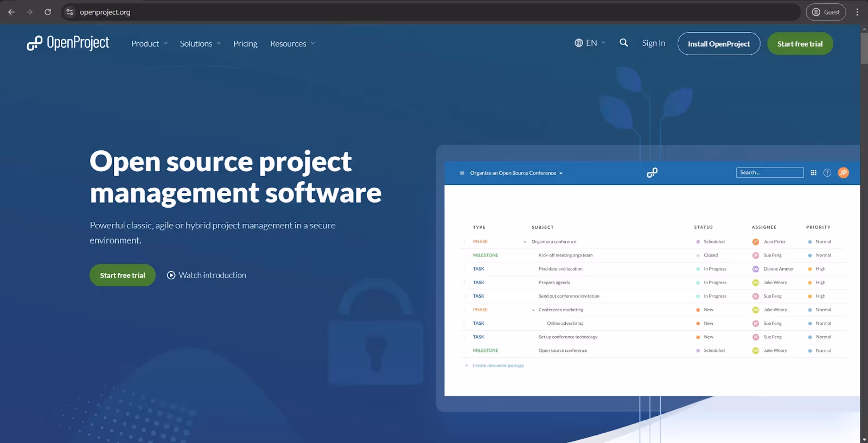Click the address bar URL
The image size is (868, 443).
(x=105, y=12)
